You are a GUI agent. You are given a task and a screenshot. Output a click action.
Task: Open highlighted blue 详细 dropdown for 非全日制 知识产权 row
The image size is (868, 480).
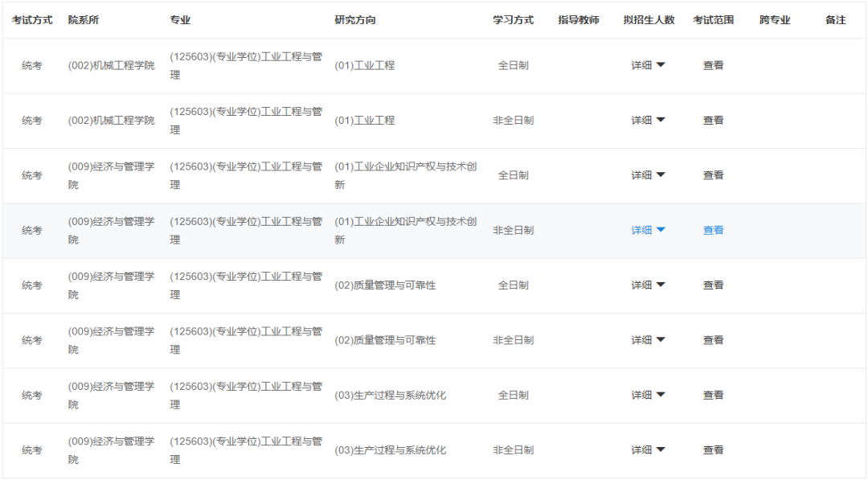(x=648, y=230)
